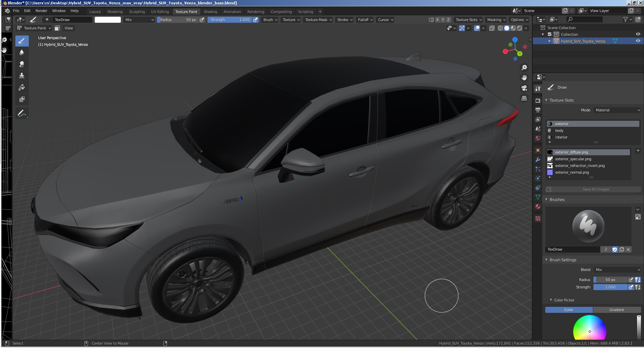Select the body material slot
Image resolution: width=644 pixels, height=348 pixels.
[593, 130]
